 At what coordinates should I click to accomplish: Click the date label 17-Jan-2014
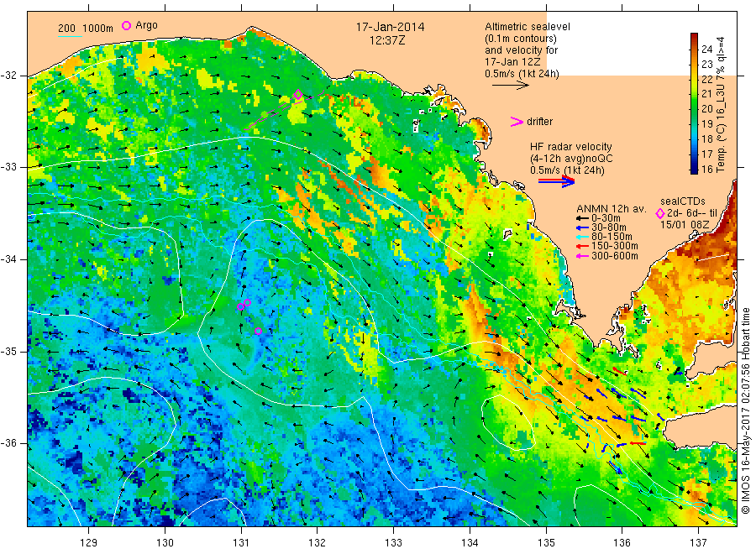click(x=390, y=27)
